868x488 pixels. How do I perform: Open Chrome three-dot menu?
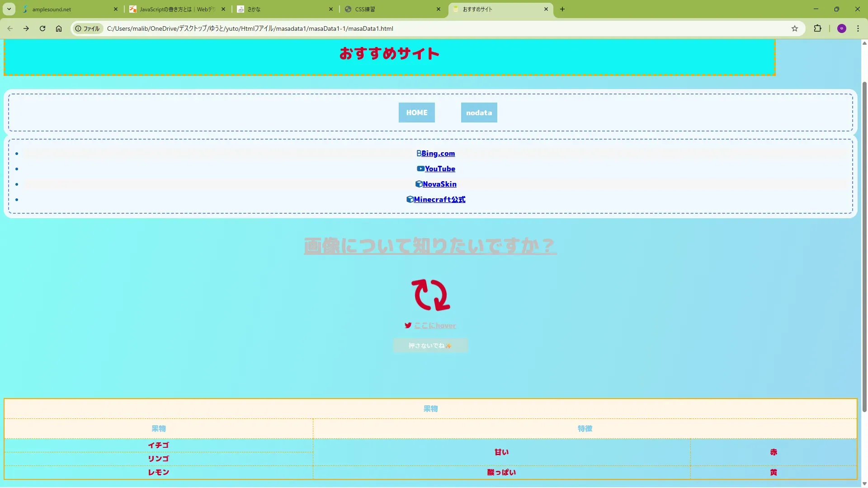click(858, 28)
